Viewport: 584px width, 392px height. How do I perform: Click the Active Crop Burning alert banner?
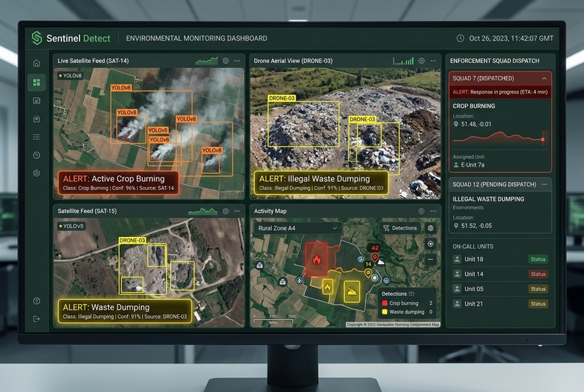(118, 183)
